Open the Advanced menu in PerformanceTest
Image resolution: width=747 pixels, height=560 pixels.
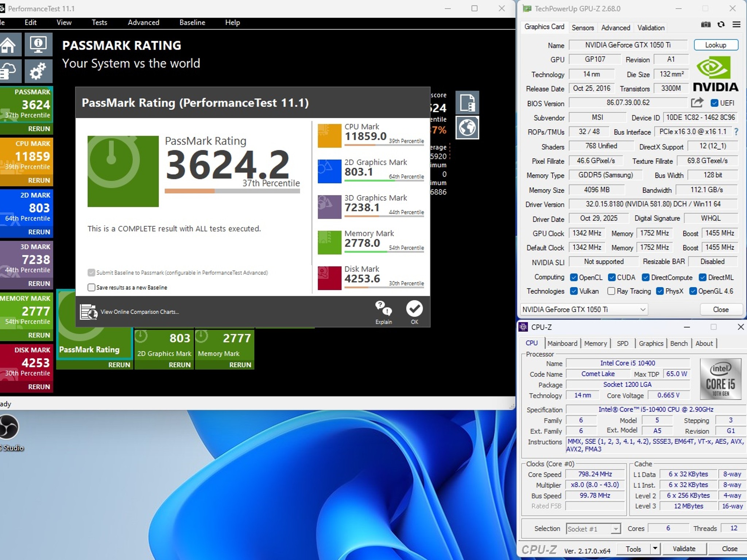(x=144, y=23)
